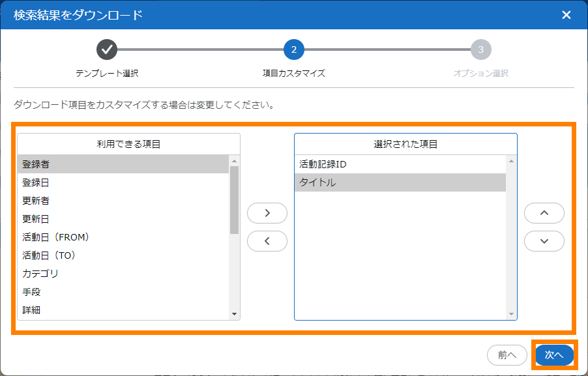Image resolution: width=588 pixels, height=376 pixels.
Task: Move selected item down with down arrow
Action: tap(544, 240)
